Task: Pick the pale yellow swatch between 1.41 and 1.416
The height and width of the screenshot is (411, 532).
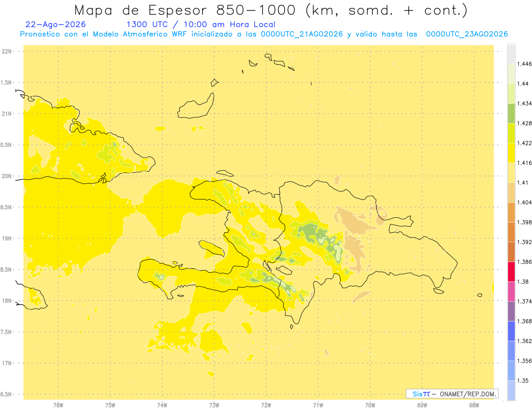Action: (511, 172)
